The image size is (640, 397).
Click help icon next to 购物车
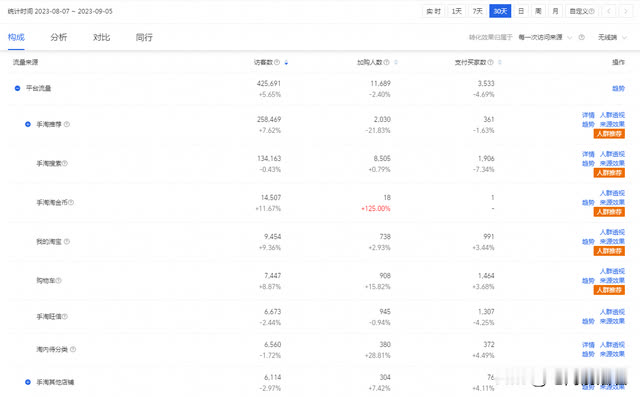tap(58, 280)
